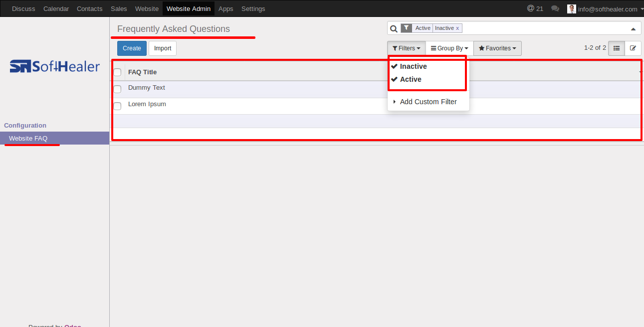Click the Configuration section heading
Screen dimensions: 644x327
[25, 126]
